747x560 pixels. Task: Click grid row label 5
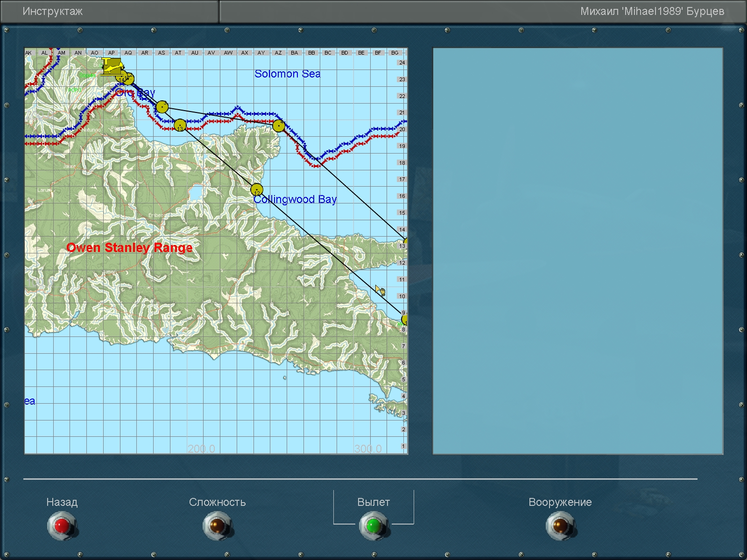[x=403, y=379]
